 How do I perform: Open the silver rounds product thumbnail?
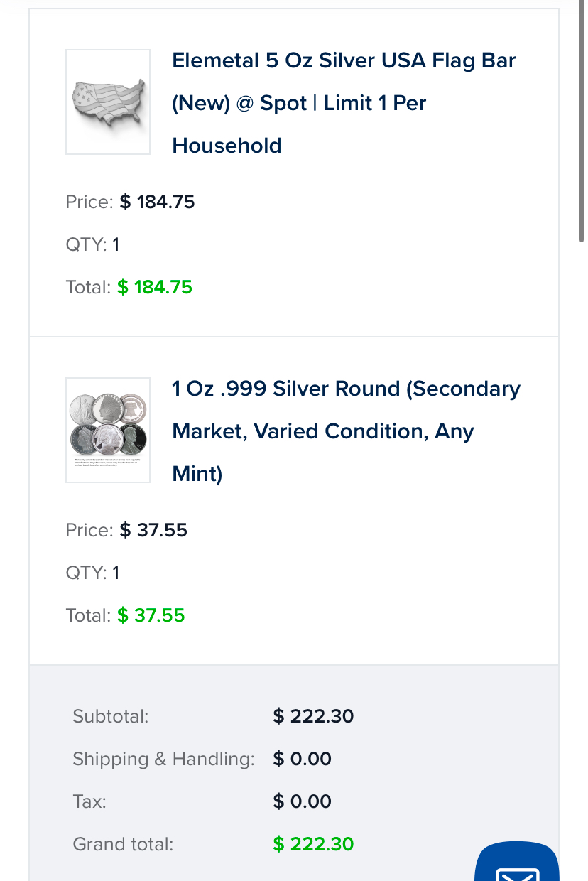[108, 430]
